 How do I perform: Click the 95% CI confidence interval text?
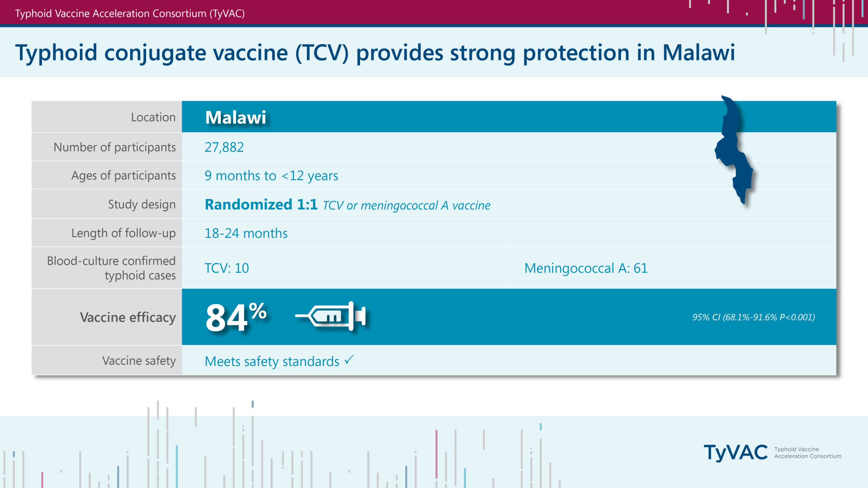tap(753, 317)
